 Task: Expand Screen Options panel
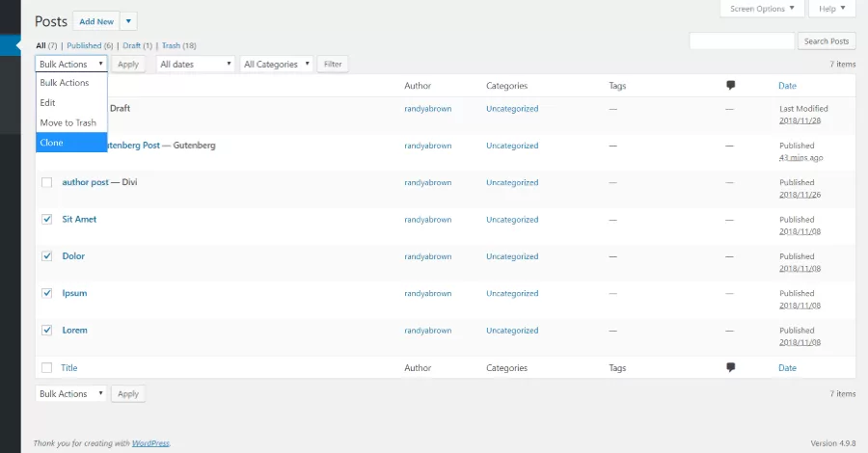coord(762,9)
